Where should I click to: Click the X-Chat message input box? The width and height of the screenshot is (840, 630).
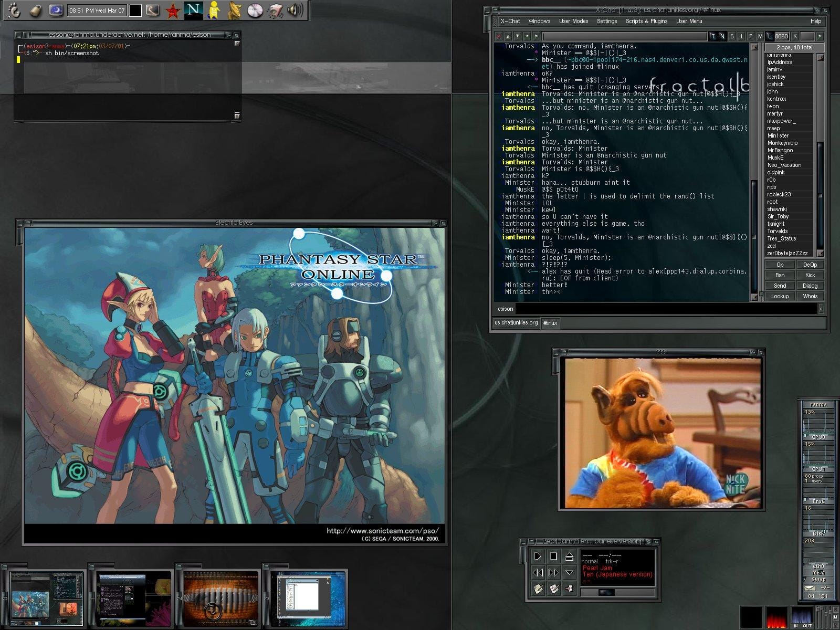coord(667,309)
